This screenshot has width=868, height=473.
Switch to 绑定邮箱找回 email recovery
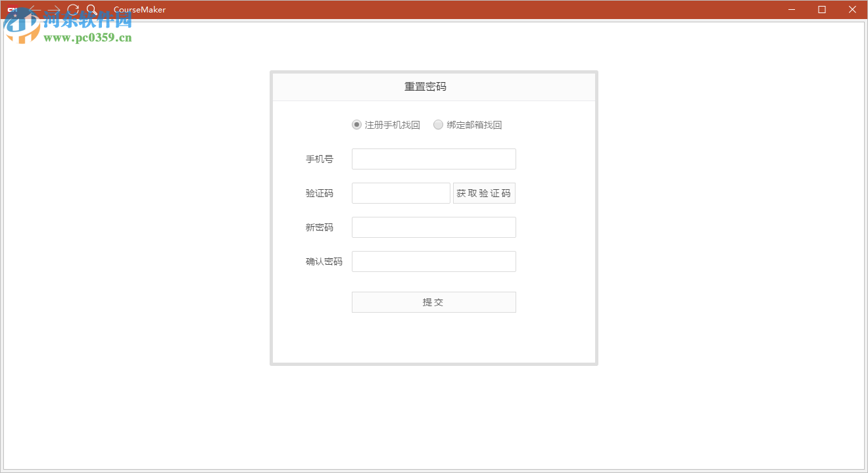(x=438, y=124)
